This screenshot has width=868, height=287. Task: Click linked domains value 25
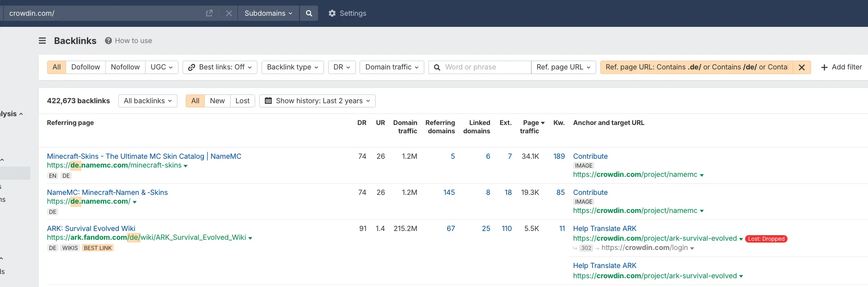point(486,229)
